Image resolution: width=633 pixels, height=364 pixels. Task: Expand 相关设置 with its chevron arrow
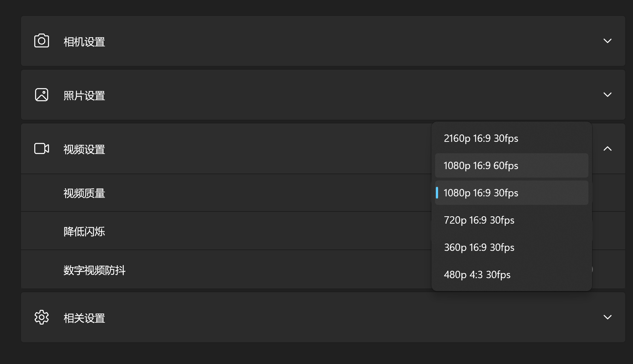(x=608, y=317)
